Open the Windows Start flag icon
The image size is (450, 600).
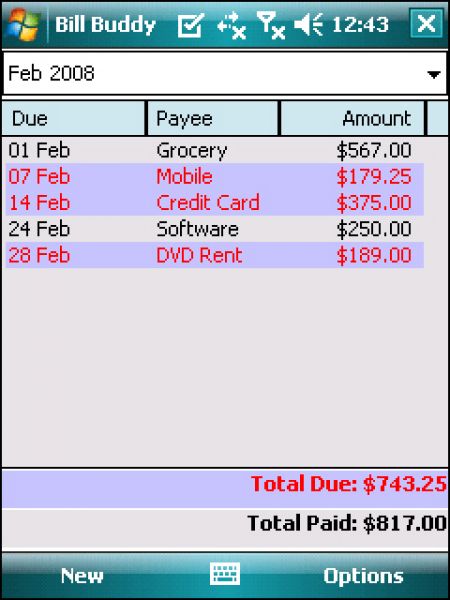[24, 24]
